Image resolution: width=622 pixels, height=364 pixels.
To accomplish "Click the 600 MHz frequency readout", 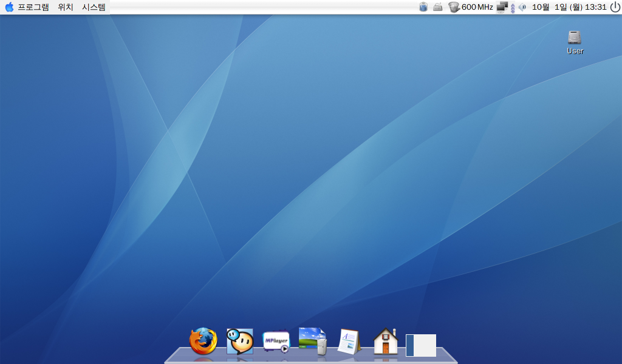I will [x=477, y=7].
